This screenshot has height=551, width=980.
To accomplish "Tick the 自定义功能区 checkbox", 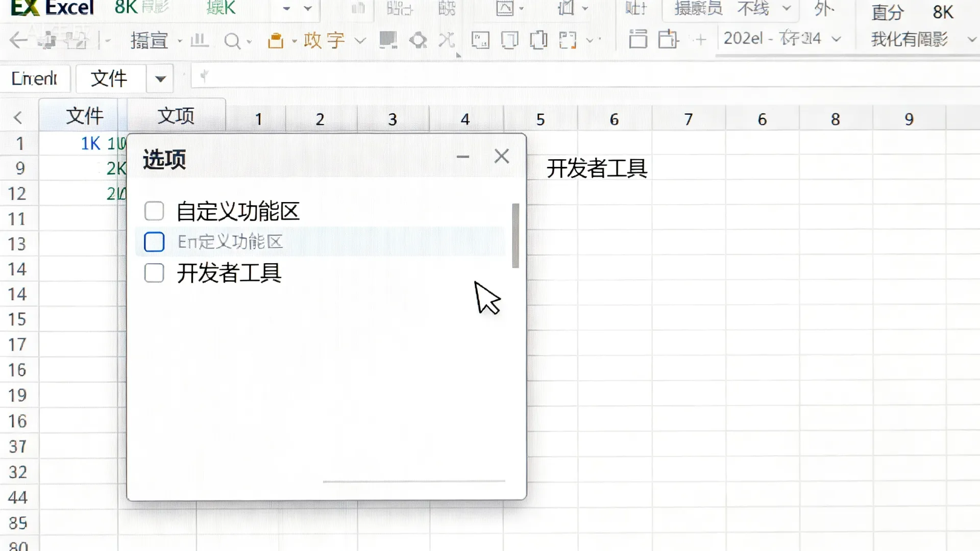I will pos(154,211).
